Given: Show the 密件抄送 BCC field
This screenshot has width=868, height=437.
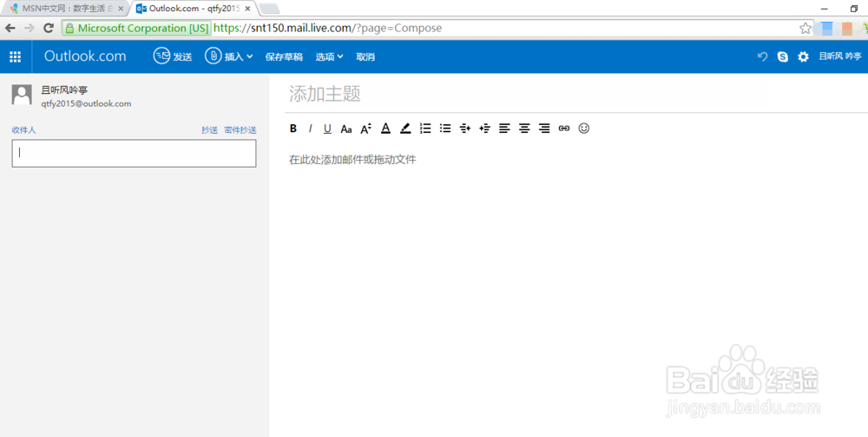Looking at the screenshot, I should click(x=240, y=130).
